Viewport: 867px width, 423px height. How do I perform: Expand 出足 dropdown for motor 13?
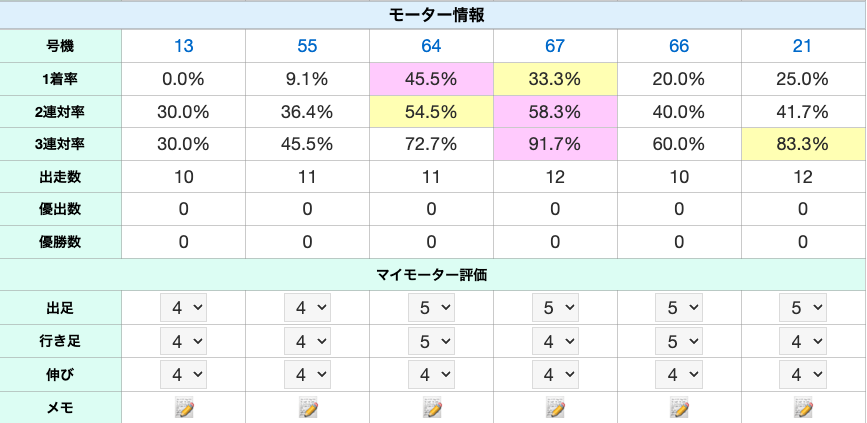pos(184,308)
